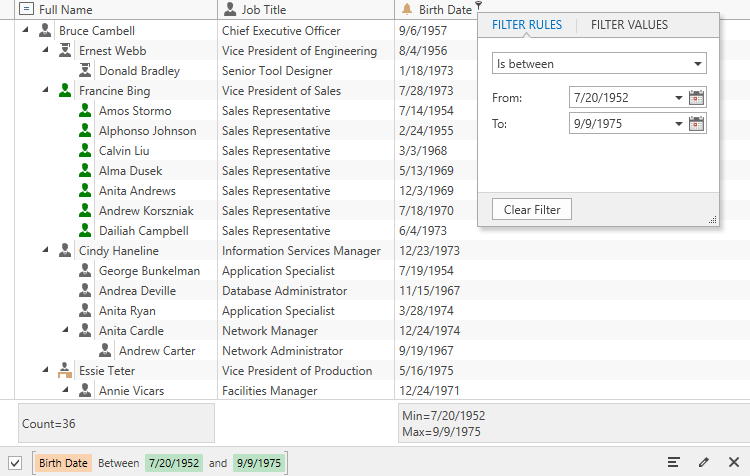Click Donald Bradley's employee icon
750x476 pixels.
(85, 70)
